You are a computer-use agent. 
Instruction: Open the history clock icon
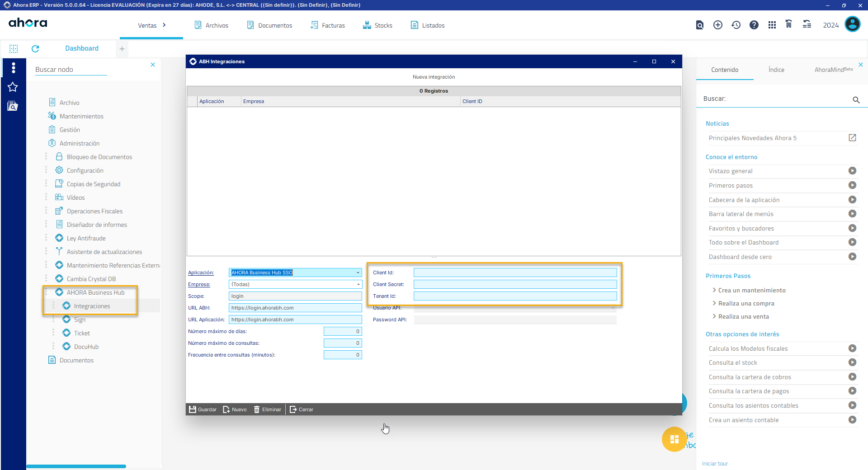point(736,25)
